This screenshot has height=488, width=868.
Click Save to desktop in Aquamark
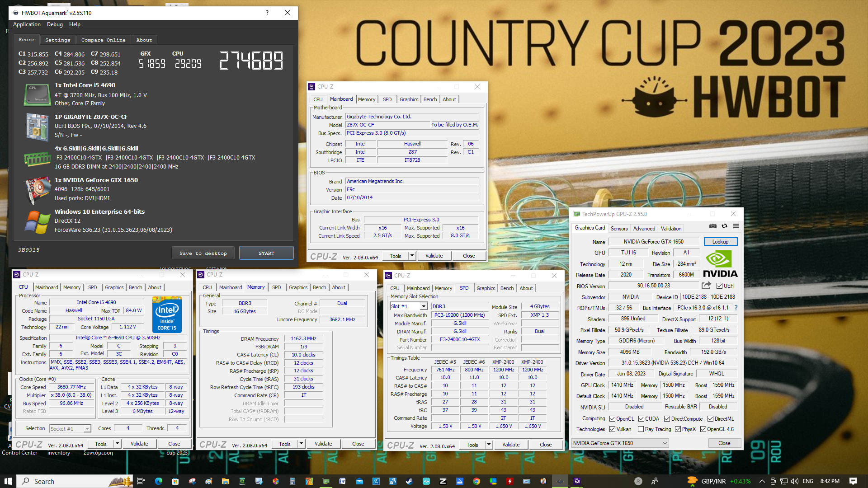(x=203, y=253)
